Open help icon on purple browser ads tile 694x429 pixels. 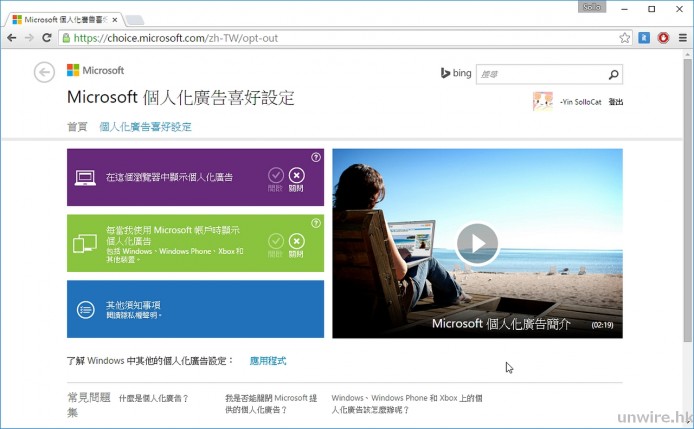pyautogui.click(x=316, y=157)
